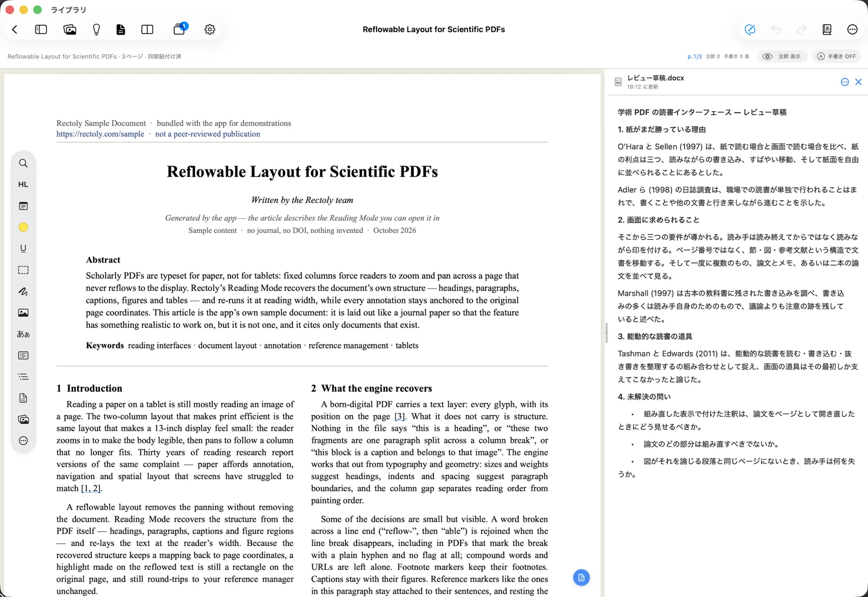The image size is (868, 597).
Task: Open settings gear
Action: coord(210,29)
